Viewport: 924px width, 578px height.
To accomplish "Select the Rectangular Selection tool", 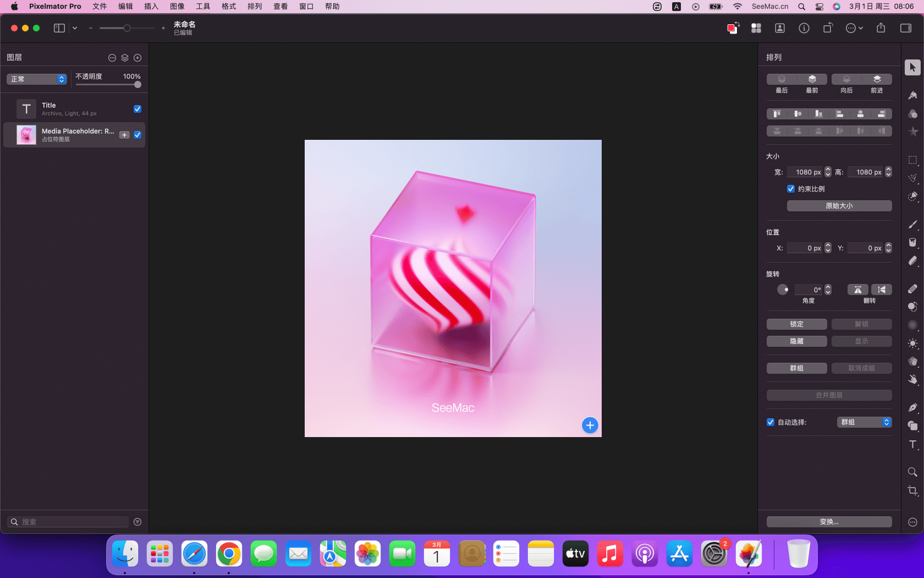I will [x=912, y=160].
